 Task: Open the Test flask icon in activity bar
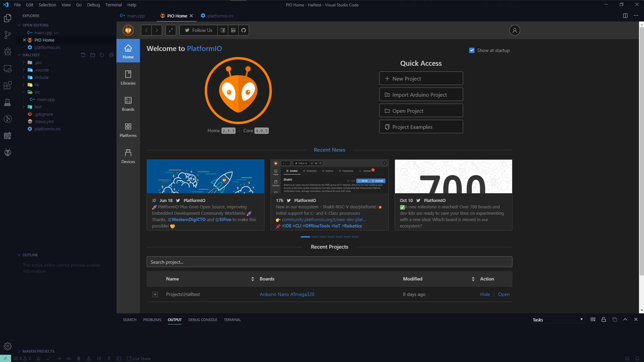pyautogui.click(x=7, y=102)
